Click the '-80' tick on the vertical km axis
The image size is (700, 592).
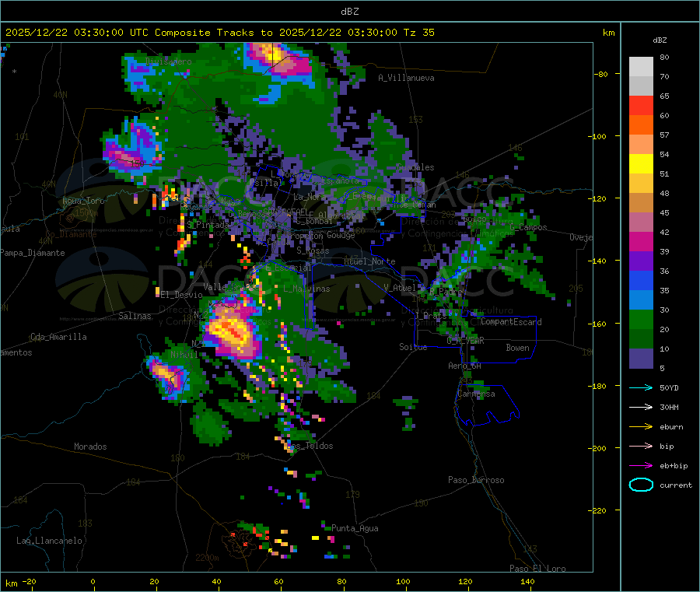coord(601,74)
